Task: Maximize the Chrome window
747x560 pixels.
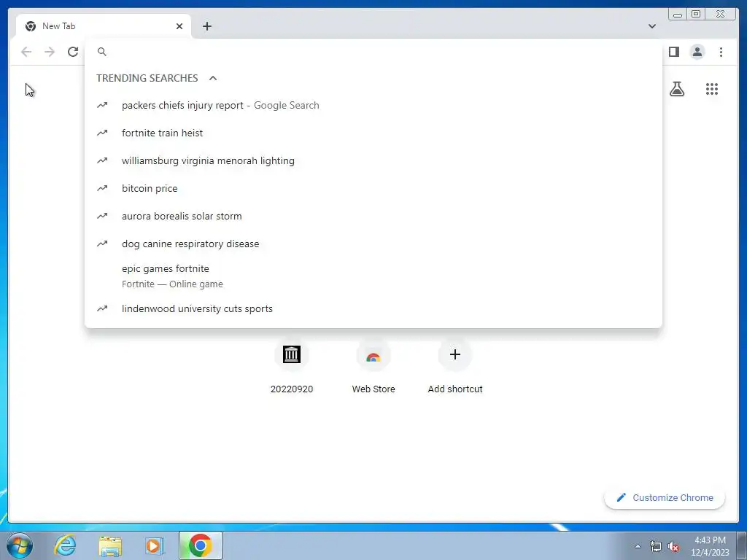Action: (x=696, y=15)
